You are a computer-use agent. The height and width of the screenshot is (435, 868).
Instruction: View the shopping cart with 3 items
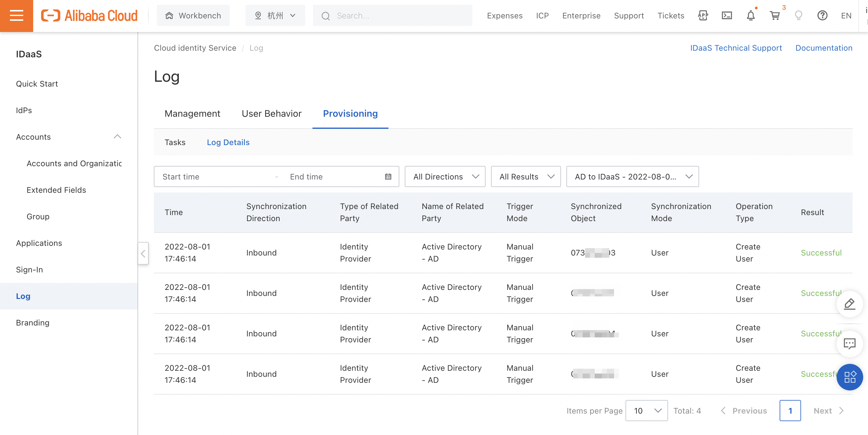(775, 15)
